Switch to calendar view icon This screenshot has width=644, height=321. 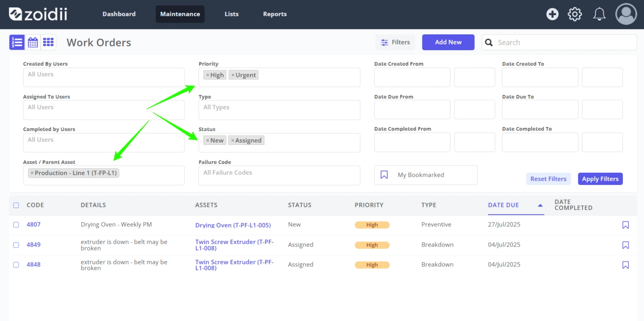(33, 42)
